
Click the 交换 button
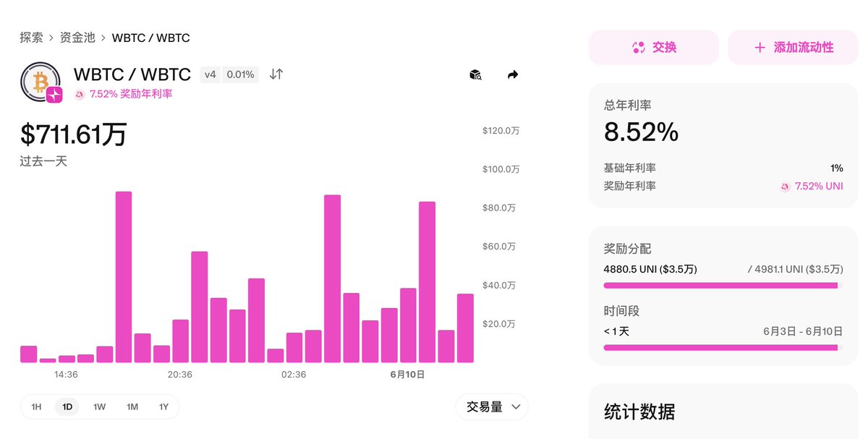654,48
